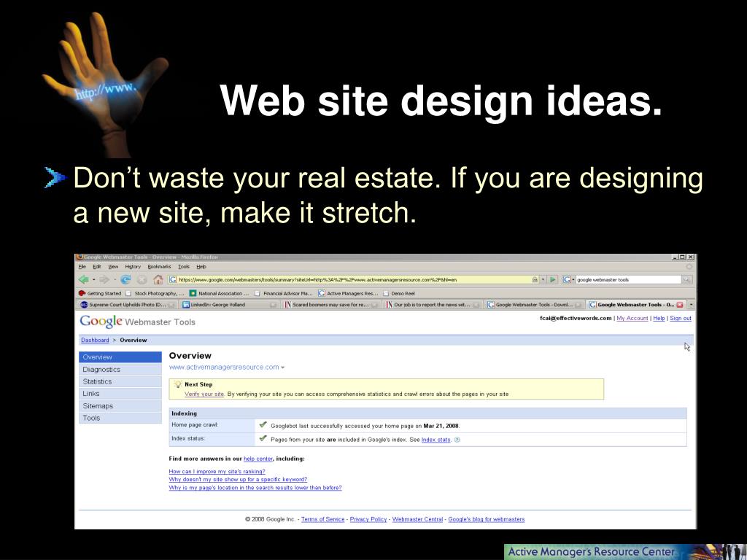Click the green Go arrow beside address bar
This screenshot has width=747, height=560.
553,279
